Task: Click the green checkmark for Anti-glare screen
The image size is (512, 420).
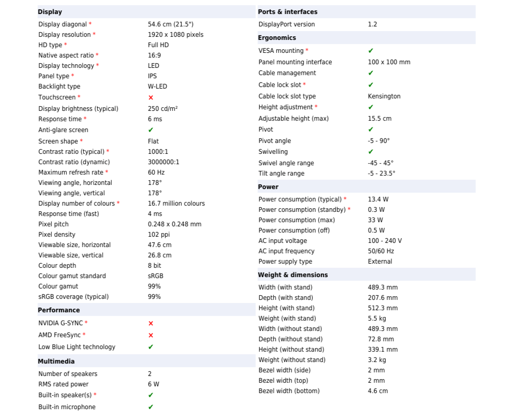Action: pos(151,130)
